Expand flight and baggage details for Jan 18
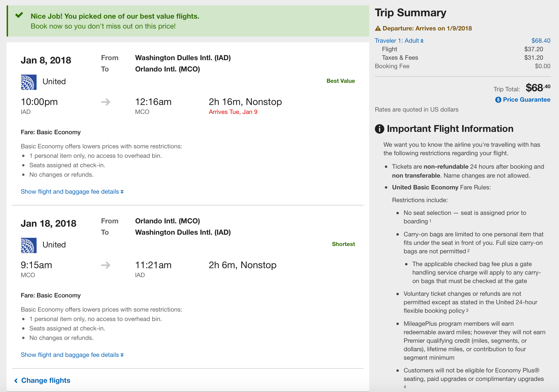 tap(72, 355)
